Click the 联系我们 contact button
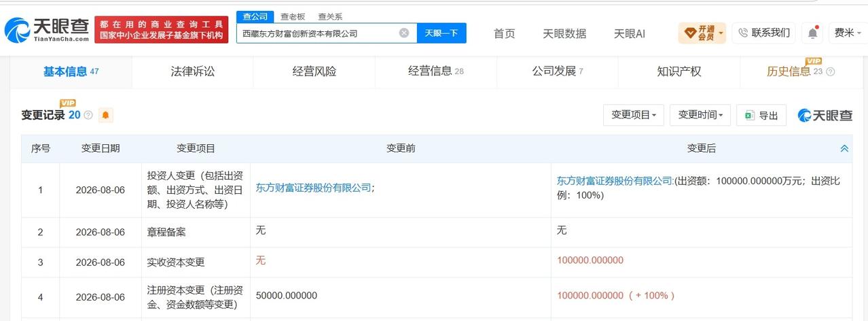 click(x=764, y=33)
